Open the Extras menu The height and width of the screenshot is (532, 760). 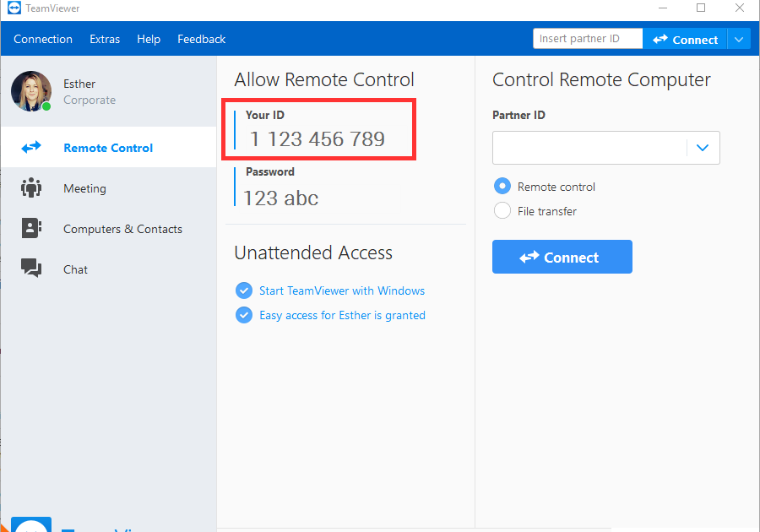point(105,39)
